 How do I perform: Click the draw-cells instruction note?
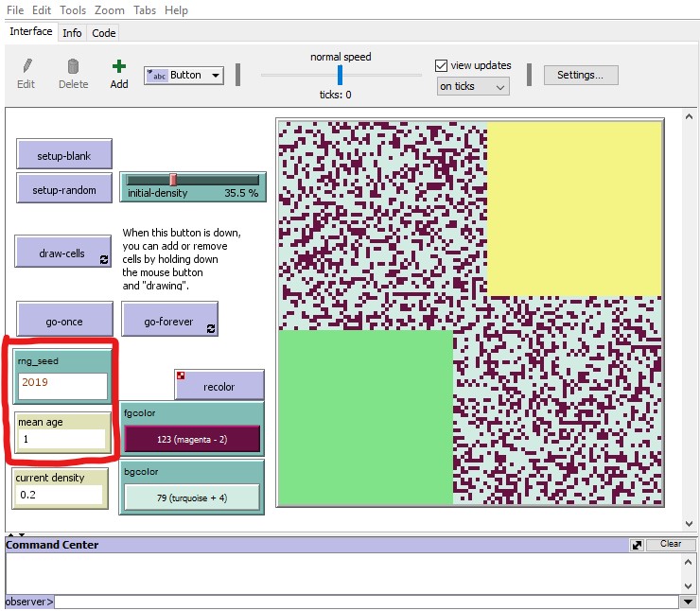pos(182,259)
